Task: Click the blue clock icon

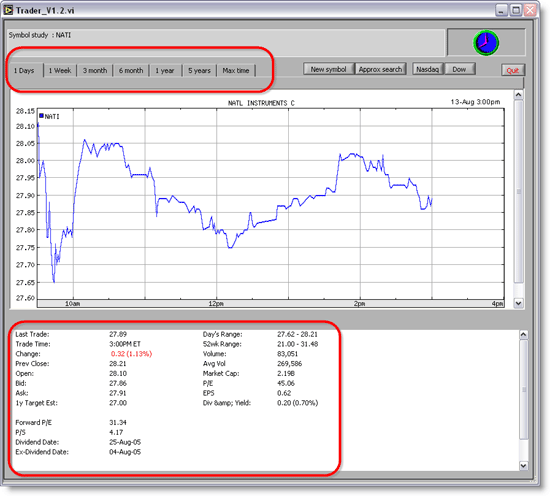Action: pyautogui.click(x=486, y=43)
